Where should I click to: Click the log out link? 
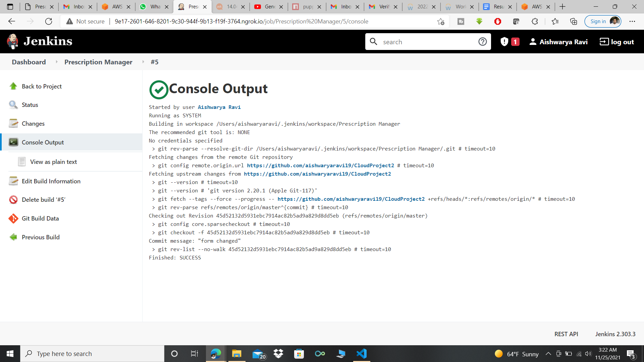(617, 42)
